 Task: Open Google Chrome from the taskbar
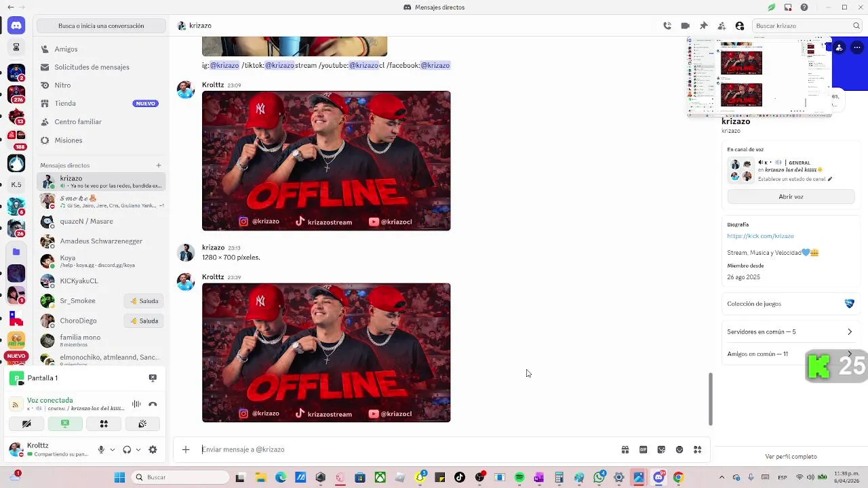678,478
